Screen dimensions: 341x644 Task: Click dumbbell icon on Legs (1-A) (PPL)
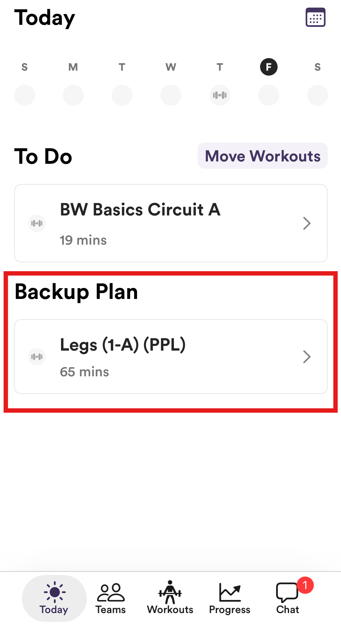(37, 356)
